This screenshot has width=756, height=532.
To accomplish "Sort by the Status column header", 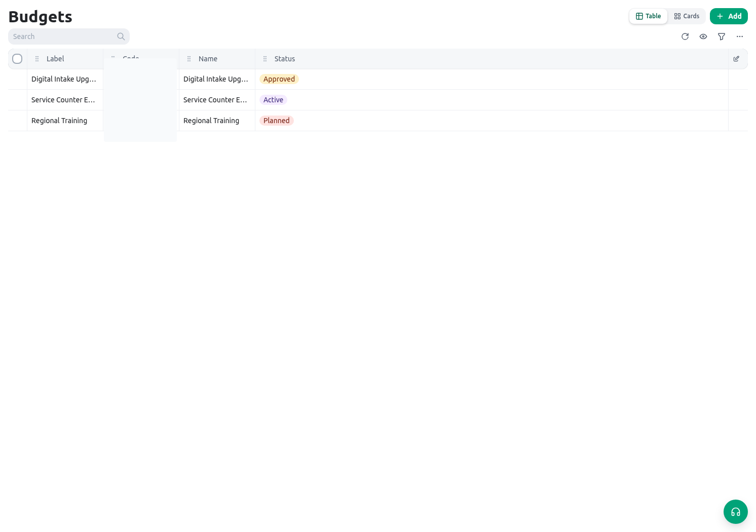I will (x=285, y=59).
